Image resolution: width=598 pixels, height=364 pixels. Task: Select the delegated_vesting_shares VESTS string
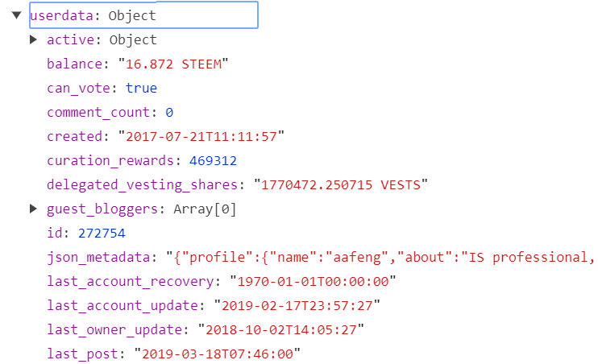tap(341, 185)
